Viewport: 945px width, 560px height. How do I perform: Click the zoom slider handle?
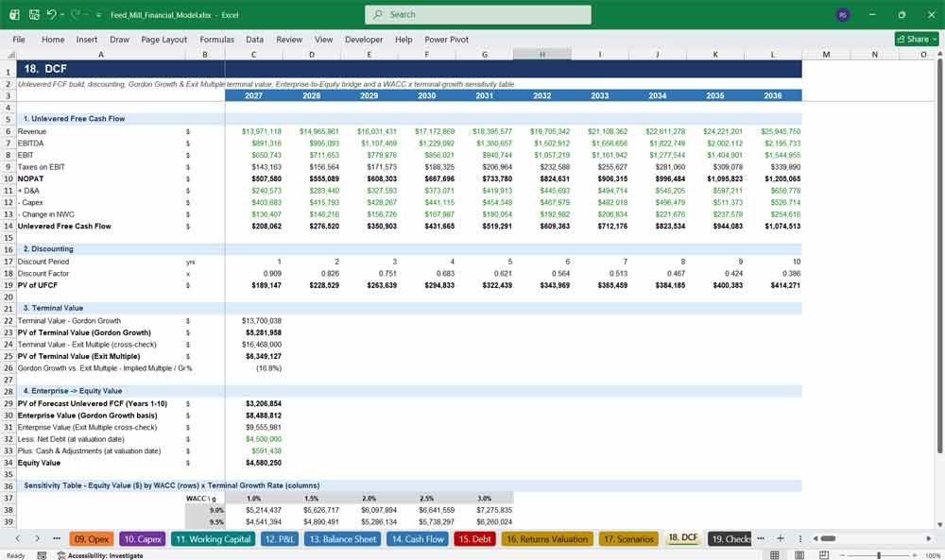click(879, 555)
